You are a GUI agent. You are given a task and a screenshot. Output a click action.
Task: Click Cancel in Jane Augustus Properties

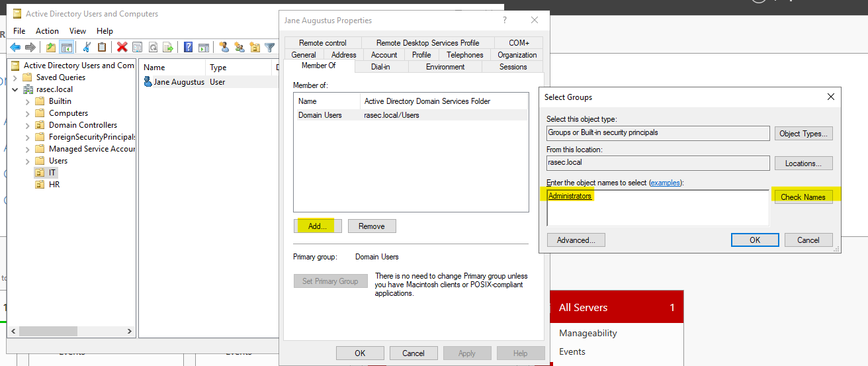[x=413, y=353]
